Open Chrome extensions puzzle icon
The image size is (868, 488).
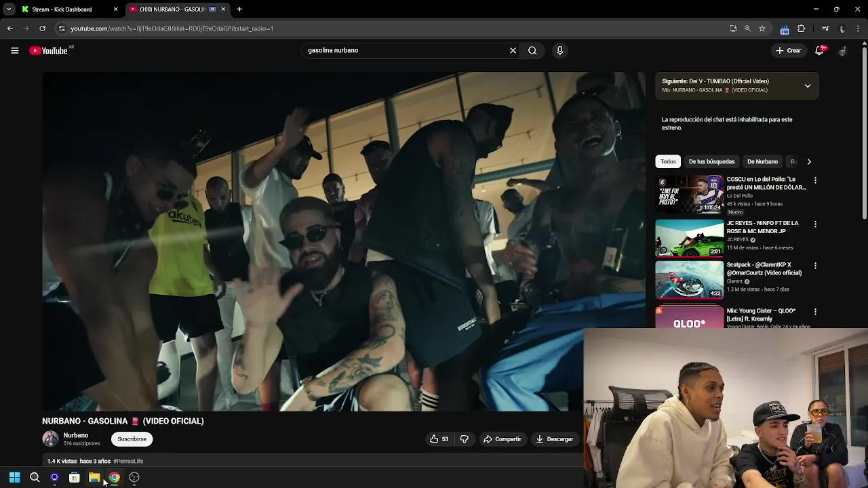(x=801, y=28)
